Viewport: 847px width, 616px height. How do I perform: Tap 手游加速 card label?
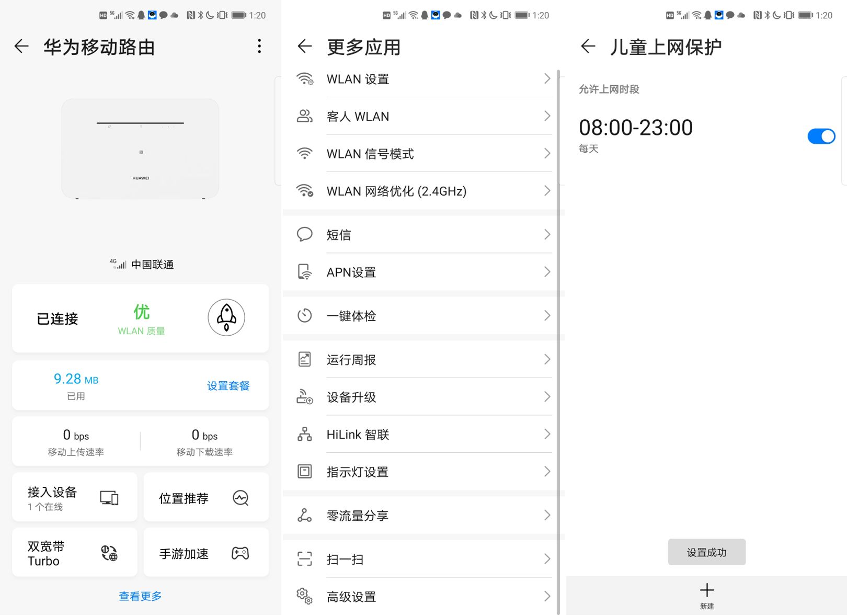(x=184, y=554)
